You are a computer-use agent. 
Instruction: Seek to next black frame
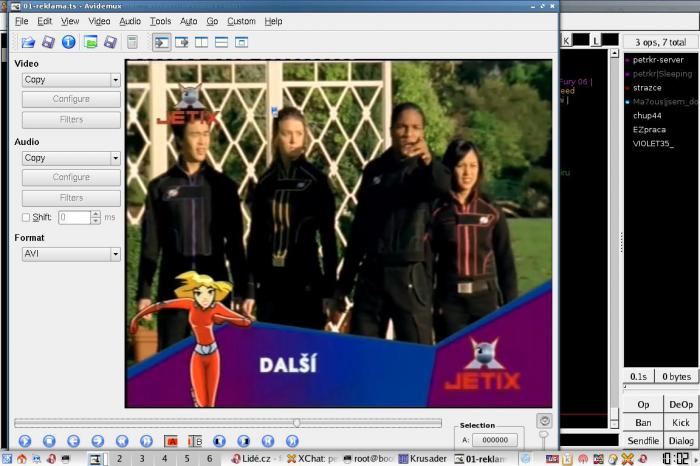tap(243, 441)
